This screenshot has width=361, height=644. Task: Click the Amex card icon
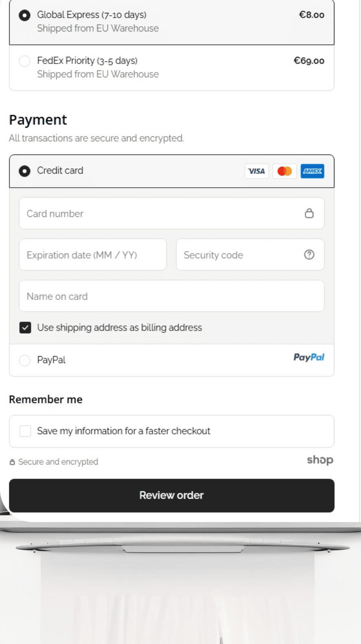pyautogui.click(x=312, y=171)
